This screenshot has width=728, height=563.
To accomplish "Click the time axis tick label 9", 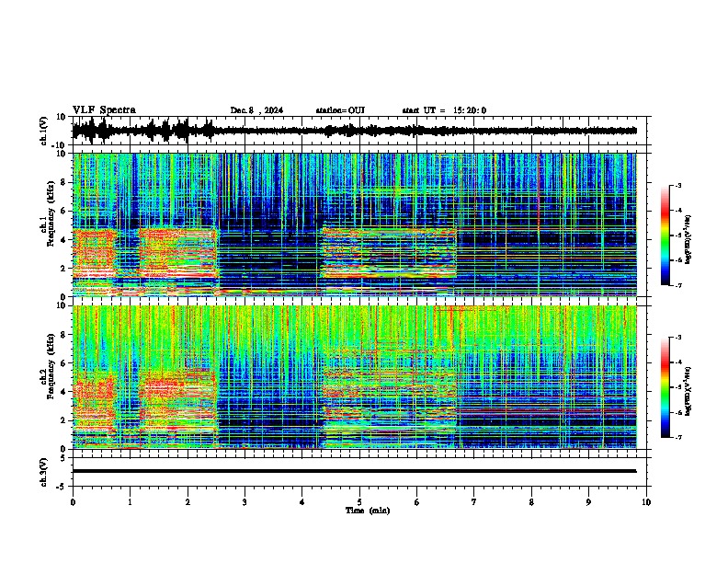I will click(588, 502).
